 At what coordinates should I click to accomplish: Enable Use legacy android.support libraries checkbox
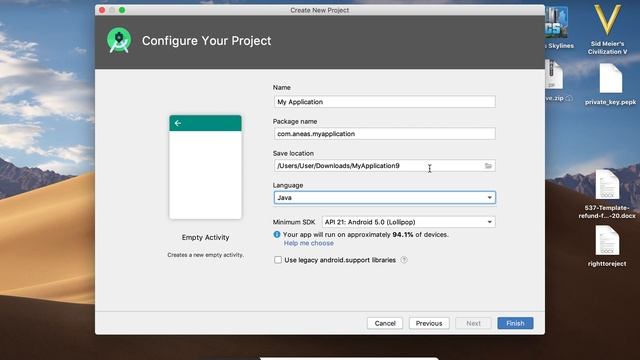click(x=278, y=260)
